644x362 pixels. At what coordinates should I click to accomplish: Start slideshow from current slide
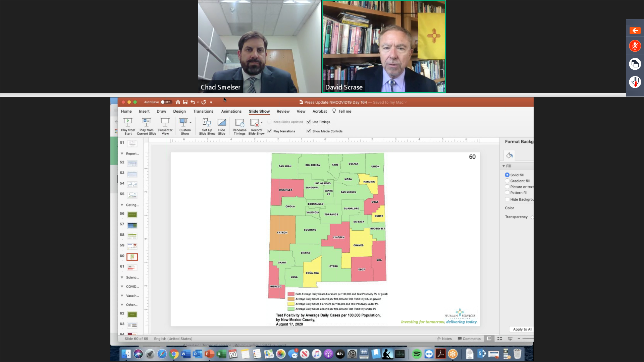point(147,126)
